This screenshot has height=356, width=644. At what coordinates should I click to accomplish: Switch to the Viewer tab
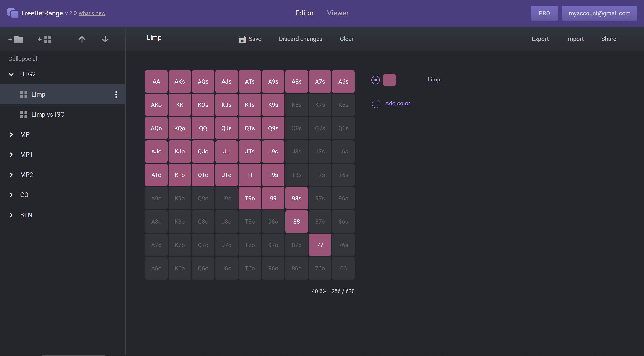[338, 13]
